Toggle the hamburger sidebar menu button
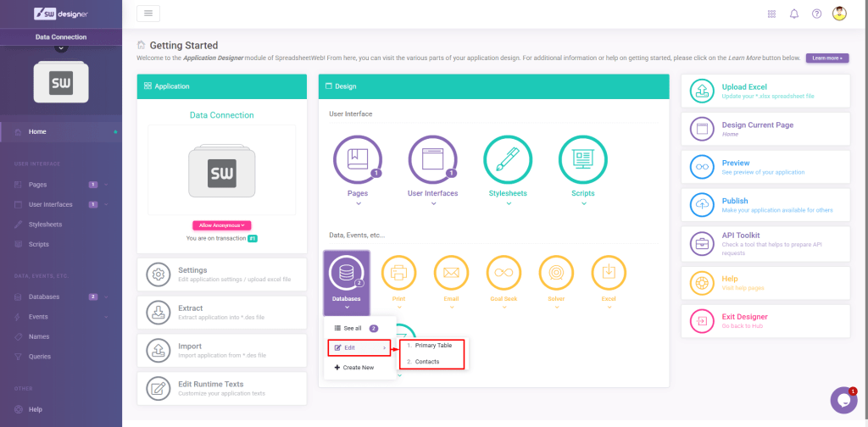The width and height of the screenshot is (868, 427). 148,14
